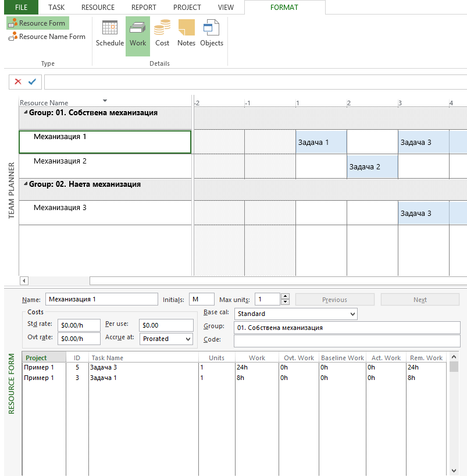Click the Previous resource button

pyautogui.click(x=334, y=300)
